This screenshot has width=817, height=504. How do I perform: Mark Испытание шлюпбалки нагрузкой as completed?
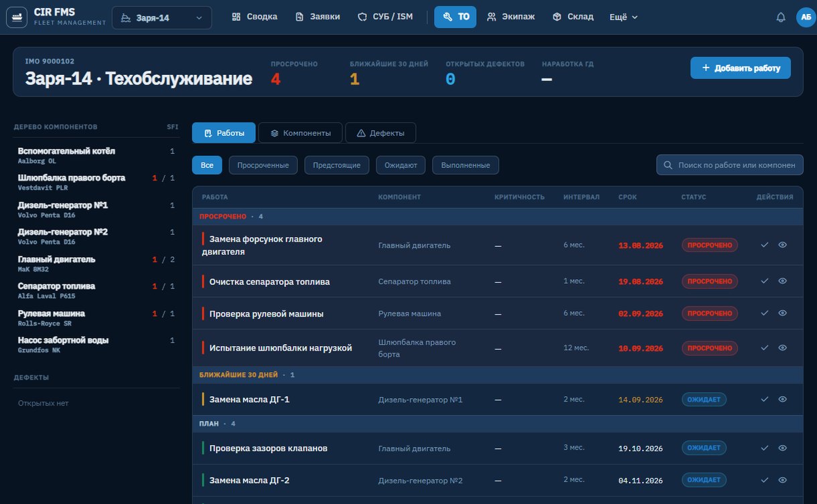(764, 348)
